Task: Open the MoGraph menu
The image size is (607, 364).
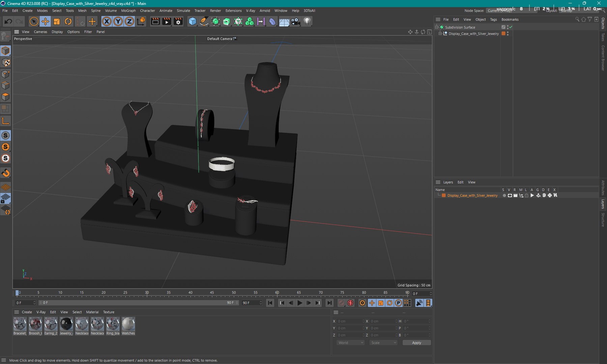Action: (x=128, y=11)
